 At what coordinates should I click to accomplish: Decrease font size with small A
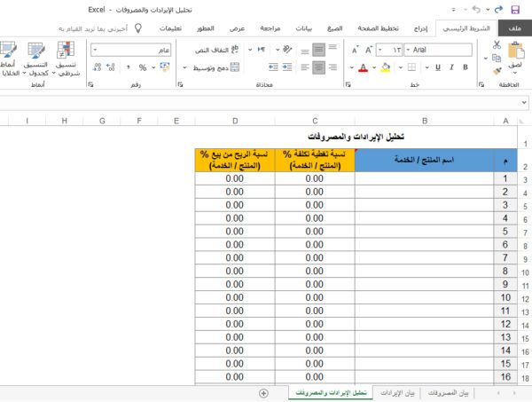[355, 51]
